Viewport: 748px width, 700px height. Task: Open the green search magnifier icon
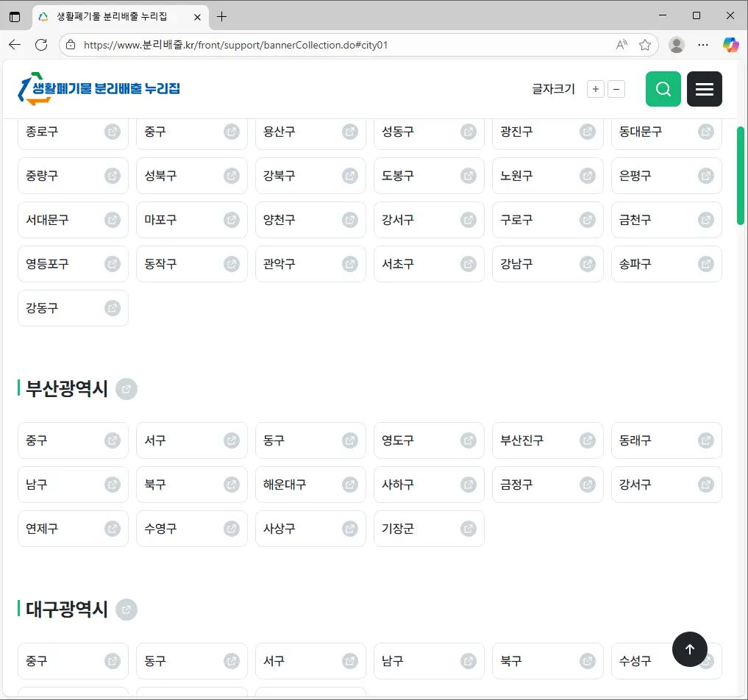pyautogui.click(x=663, y=88)
